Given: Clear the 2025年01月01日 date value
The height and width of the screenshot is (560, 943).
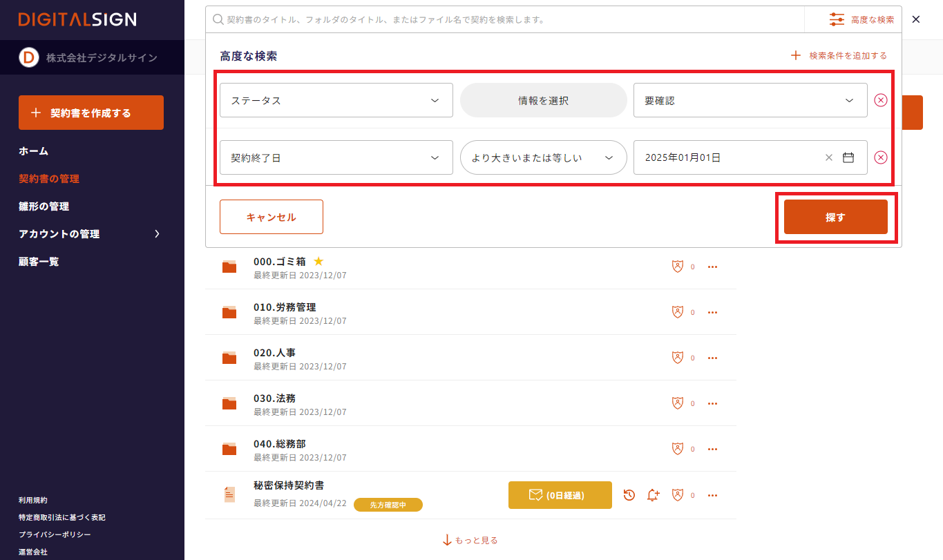Looking at the screenshot, I should tap(829, 157).
